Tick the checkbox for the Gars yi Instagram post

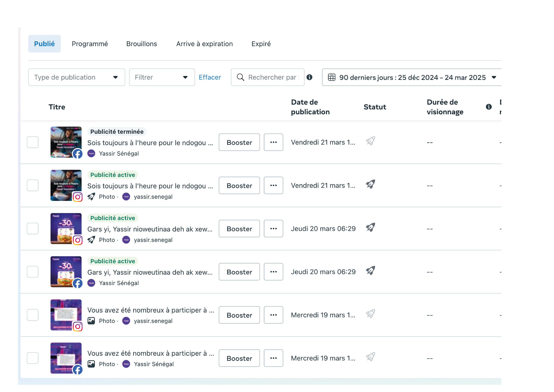(33, 229)
